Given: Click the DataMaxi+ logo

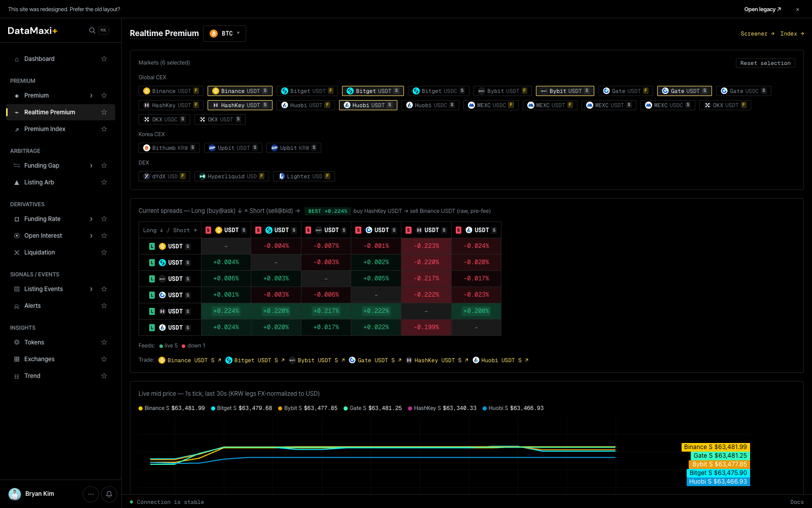Looking at the screenshot, I should point(32,30).
